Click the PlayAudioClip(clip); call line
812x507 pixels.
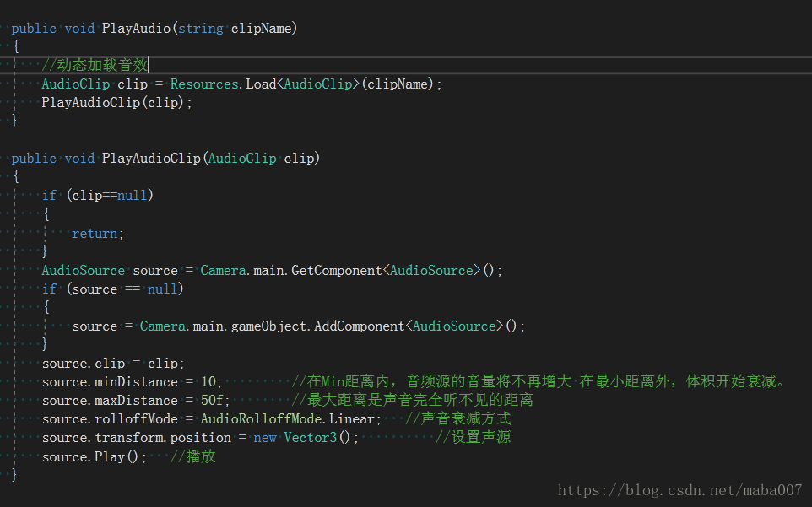pos(117,102)
